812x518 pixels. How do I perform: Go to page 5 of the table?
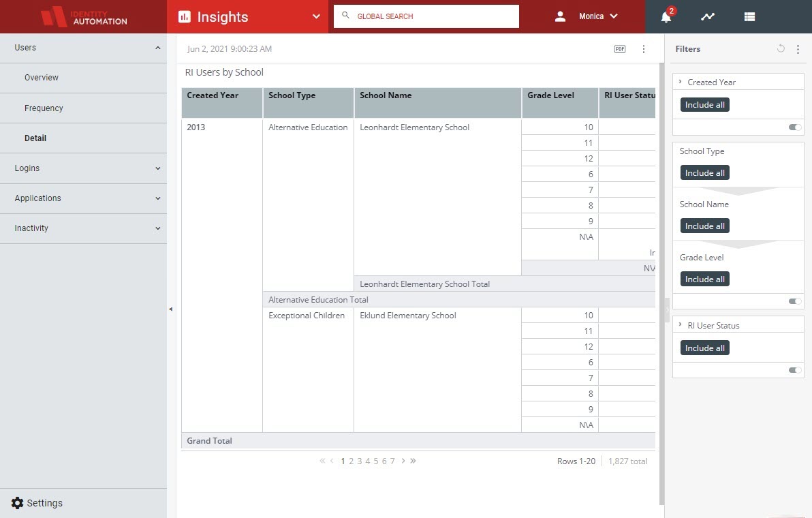[376, 461]
